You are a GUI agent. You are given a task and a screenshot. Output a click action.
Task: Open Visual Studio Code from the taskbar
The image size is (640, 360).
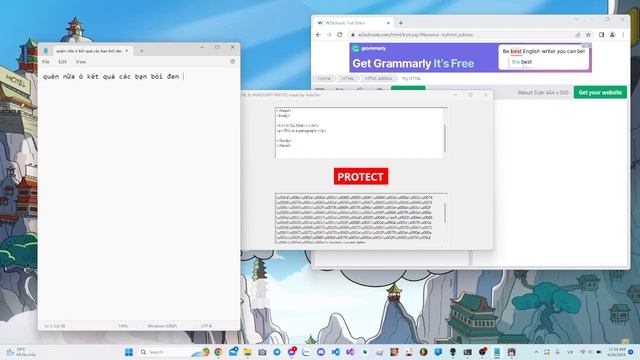click(x=336, y=352)
